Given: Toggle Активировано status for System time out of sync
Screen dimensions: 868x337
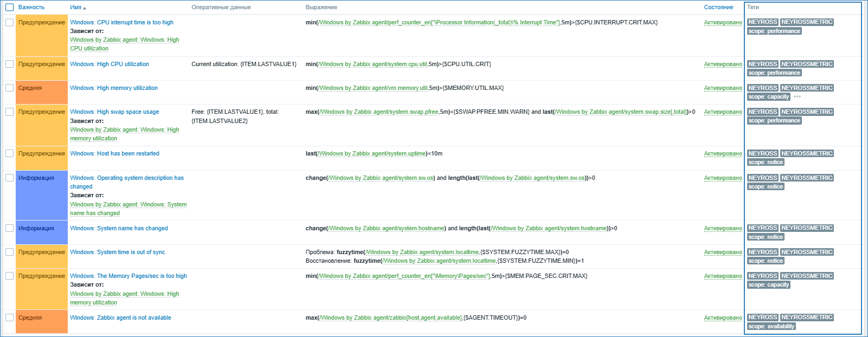Looking at the screenshot, I should 723,252.
